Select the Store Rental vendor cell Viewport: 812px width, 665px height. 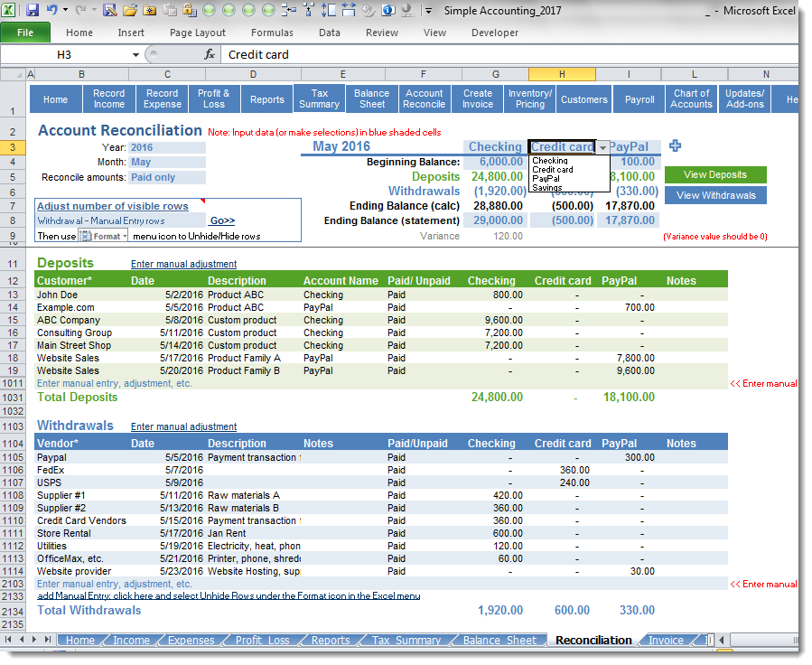click(x=82, y=533)
